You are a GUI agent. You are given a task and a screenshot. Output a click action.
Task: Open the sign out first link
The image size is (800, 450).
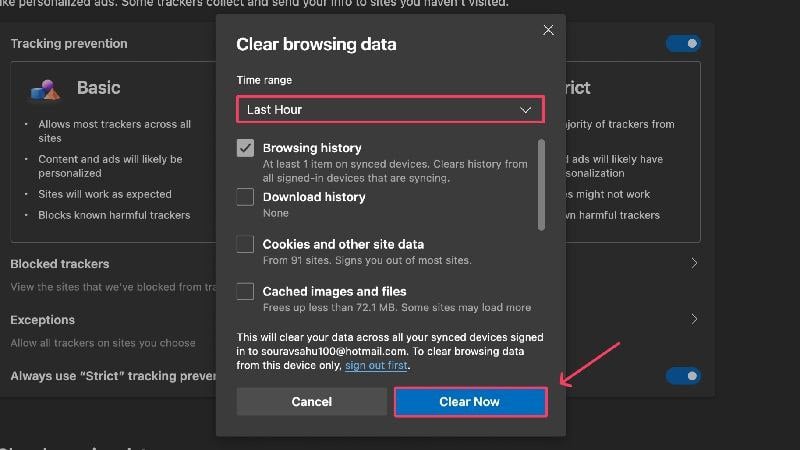pos(376,365)
